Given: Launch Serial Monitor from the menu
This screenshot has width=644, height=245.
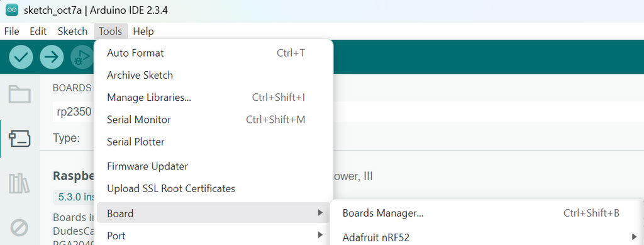Looking at the screenshot, I should [x=214, y=120].
